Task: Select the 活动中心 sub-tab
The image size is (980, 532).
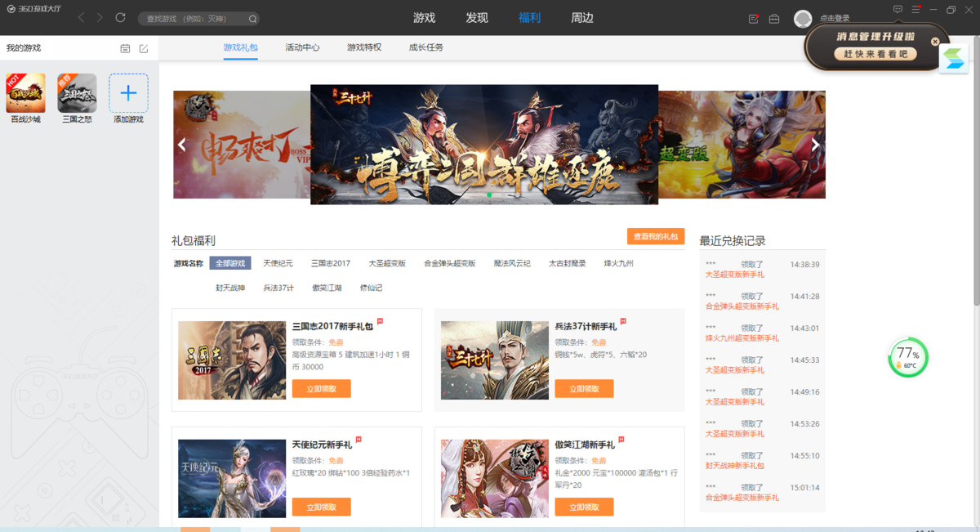Action: coord(302,47)
